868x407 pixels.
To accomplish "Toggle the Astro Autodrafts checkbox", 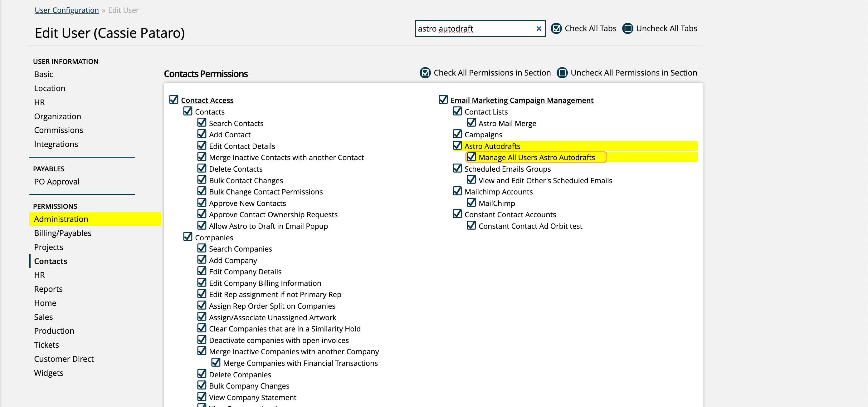I will coord(457,146).
